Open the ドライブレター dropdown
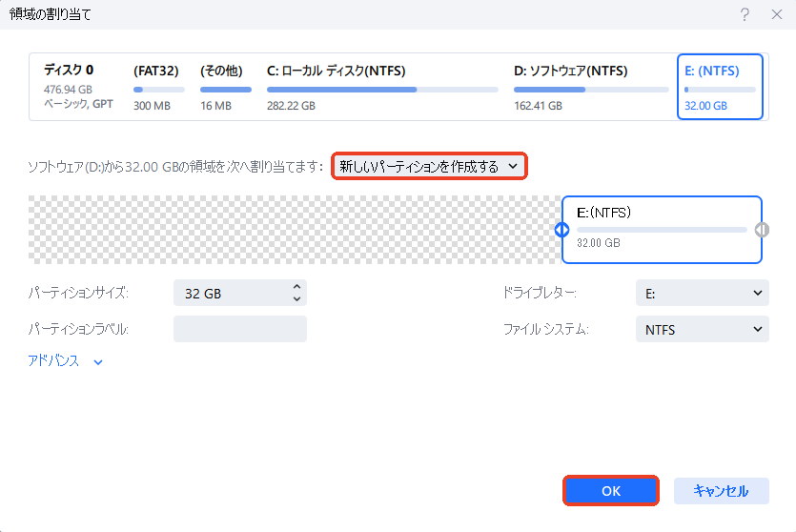The height and width of the screenshot is (532, 796). [702, 294]
